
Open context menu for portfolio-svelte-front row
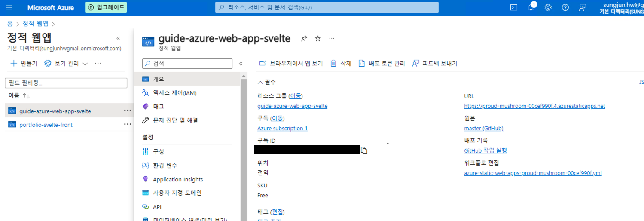click(128, 124)
